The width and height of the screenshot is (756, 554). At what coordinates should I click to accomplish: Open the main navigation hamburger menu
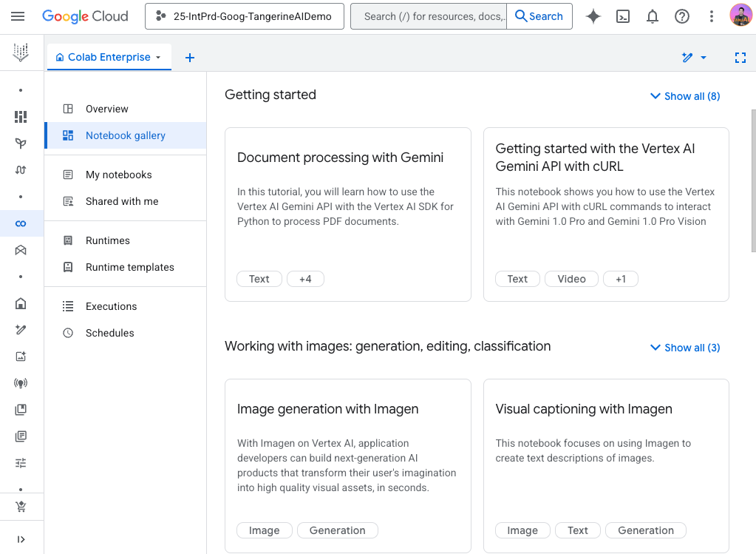tap(18, 16)
